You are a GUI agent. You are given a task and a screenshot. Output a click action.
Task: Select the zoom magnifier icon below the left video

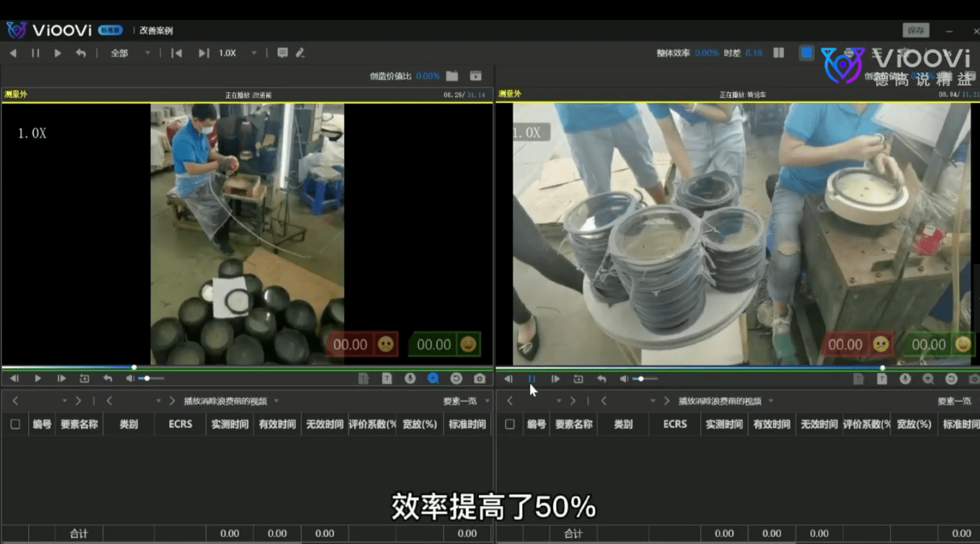432,378
